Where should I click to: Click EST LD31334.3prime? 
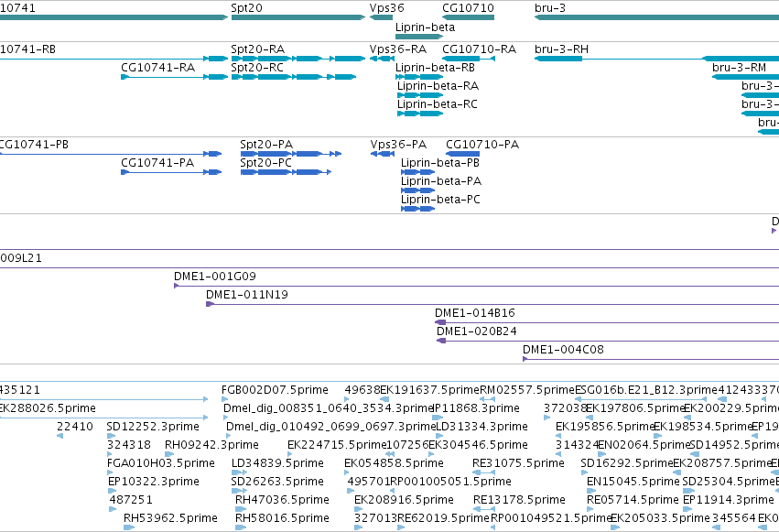point(481,427)
